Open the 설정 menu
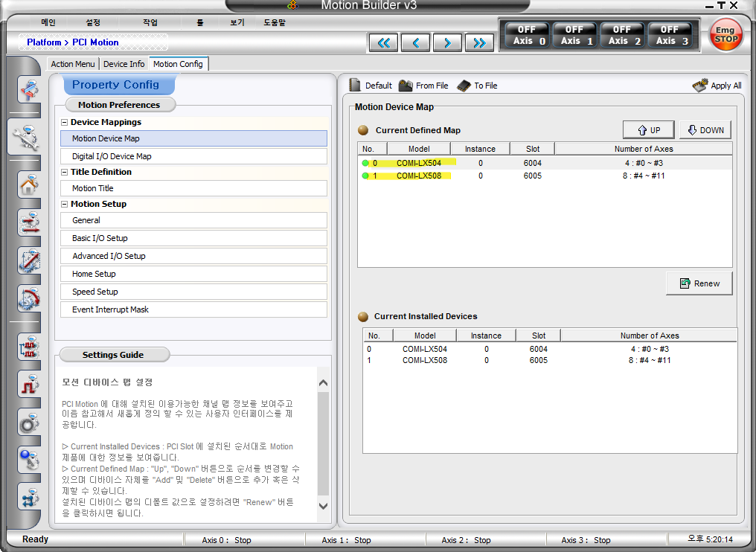The width and height of the screenshot is (756, 552). 93,22
